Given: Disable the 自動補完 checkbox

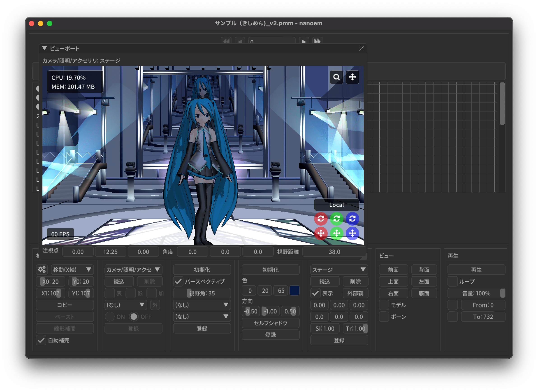Looking at the screenshot, I should (x=41, y=340).
